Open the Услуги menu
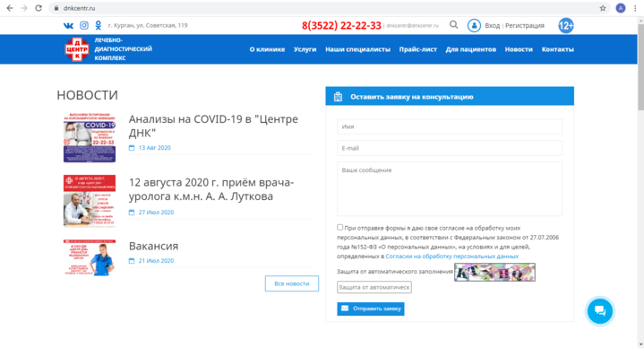This screenshot has width=644, height=348. pos(305,49)
